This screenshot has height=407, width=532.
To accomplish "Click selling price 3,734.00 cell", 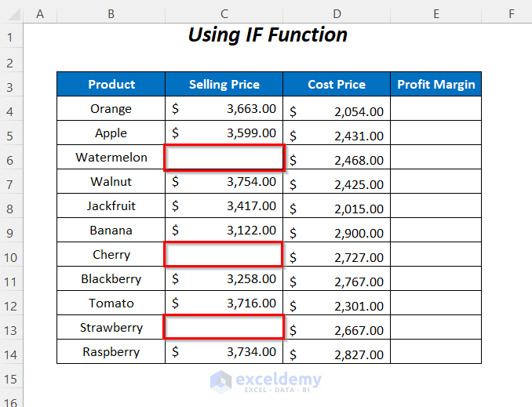I will pos(224,352).
